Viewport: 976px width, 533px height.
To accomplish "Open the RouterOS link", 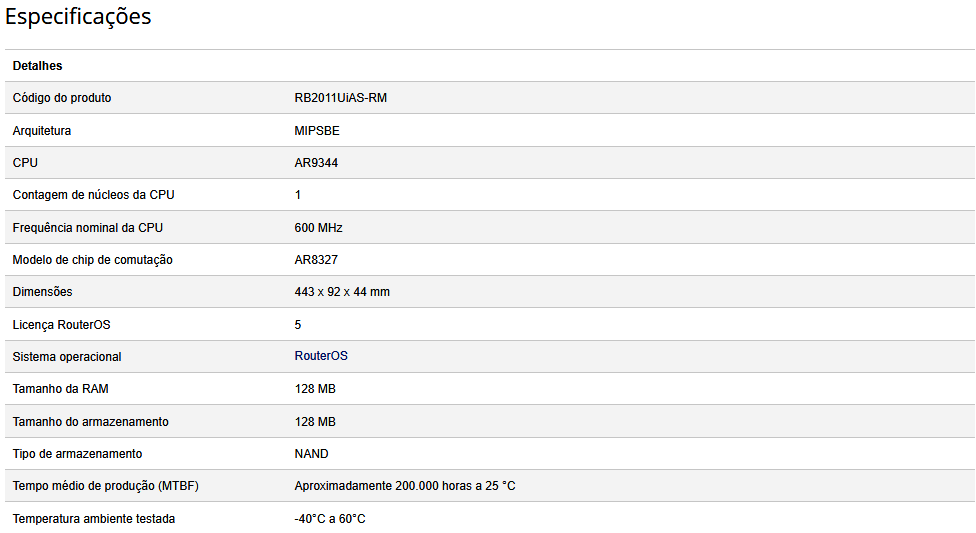I will pos(321,356).
